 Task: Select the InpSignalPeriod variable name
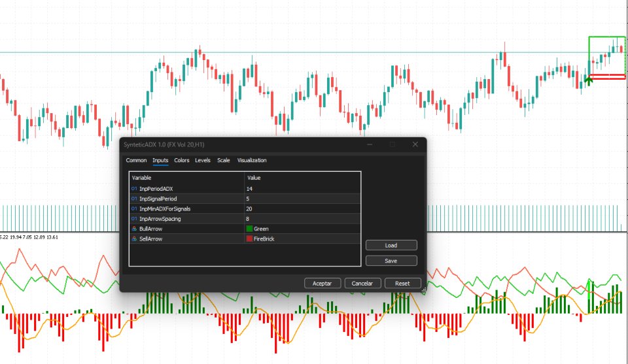click(x=158, y=199)
